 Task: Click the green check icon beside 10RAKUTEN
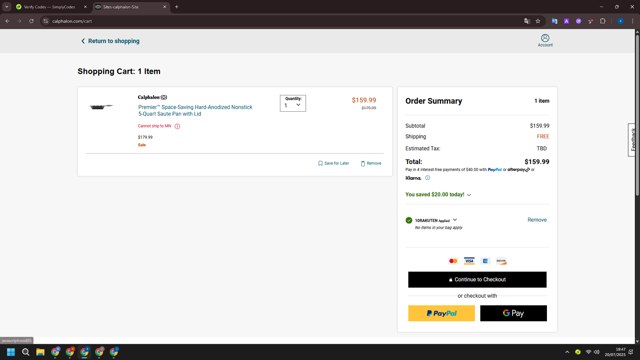point(409,220)
